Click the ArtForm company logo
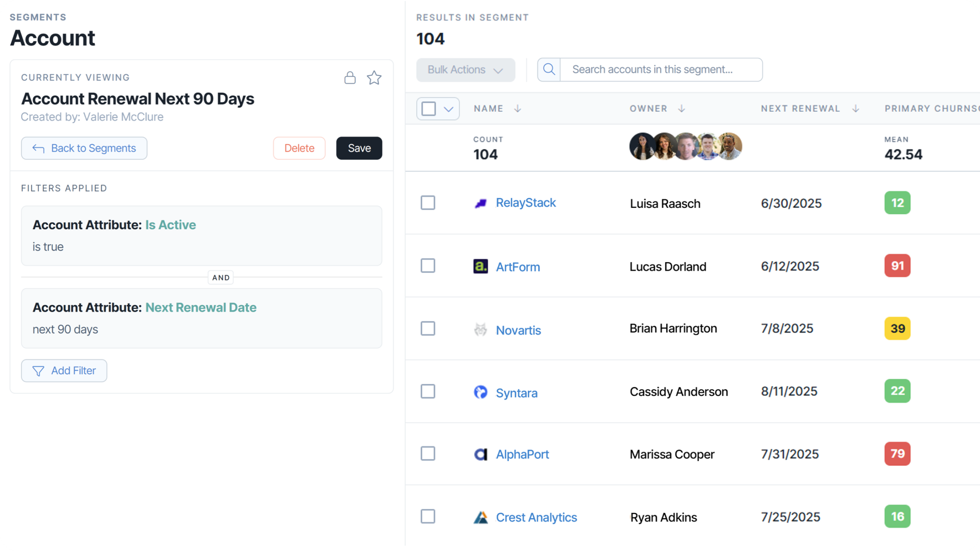Image resolution: width=980 pixels, height=551 pixels. [481, 266]
